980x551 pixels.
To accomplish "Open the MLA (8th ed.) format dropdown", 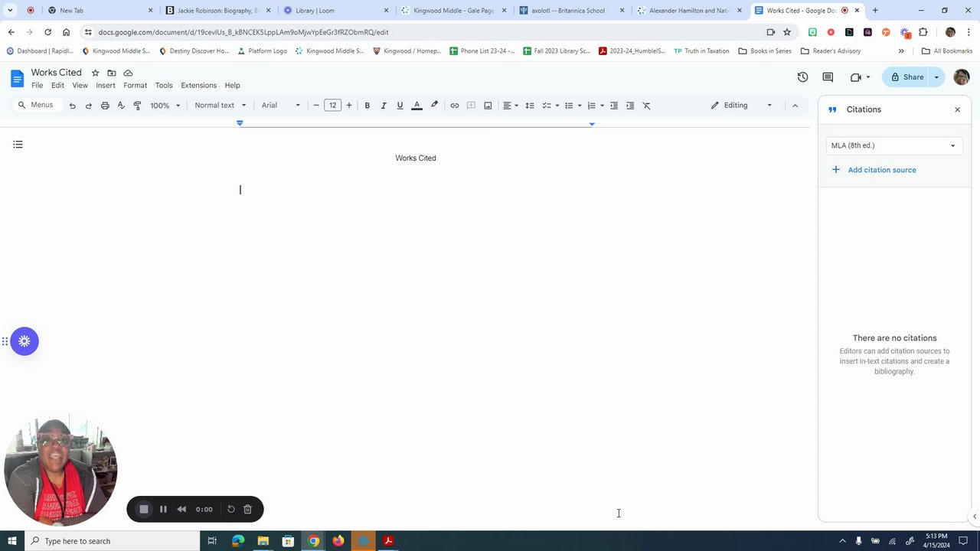I will click(893, 145).
